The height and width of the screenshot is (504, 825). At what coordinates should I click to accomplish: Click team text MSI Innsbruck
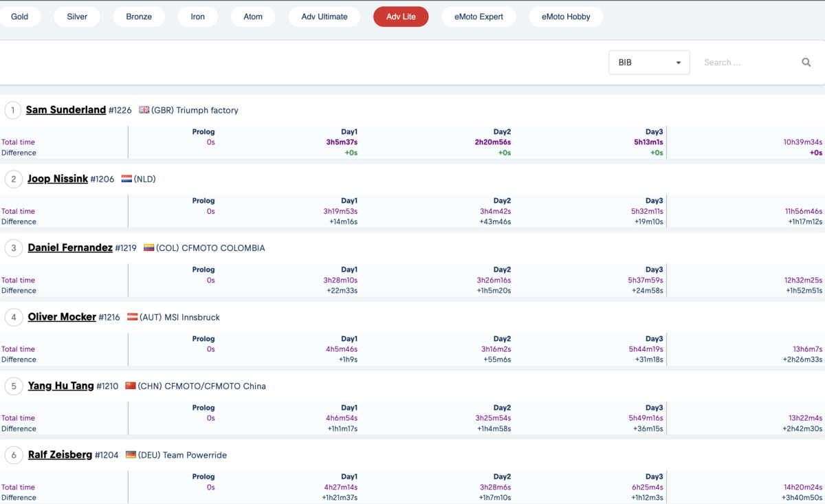pyautogui.click(x=192, y=317)
